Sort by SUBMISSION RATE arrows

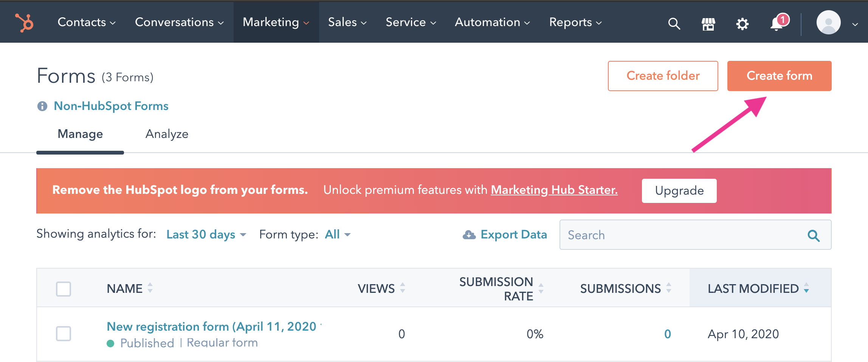[x=541, y=289]
